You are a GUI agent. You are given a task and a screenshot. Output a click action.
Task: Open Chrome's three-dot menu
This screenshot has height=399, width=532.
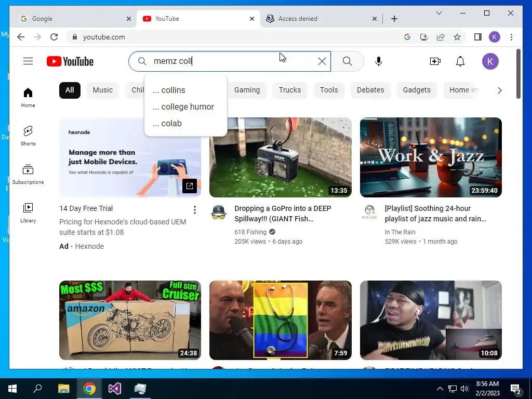point(511,37)
